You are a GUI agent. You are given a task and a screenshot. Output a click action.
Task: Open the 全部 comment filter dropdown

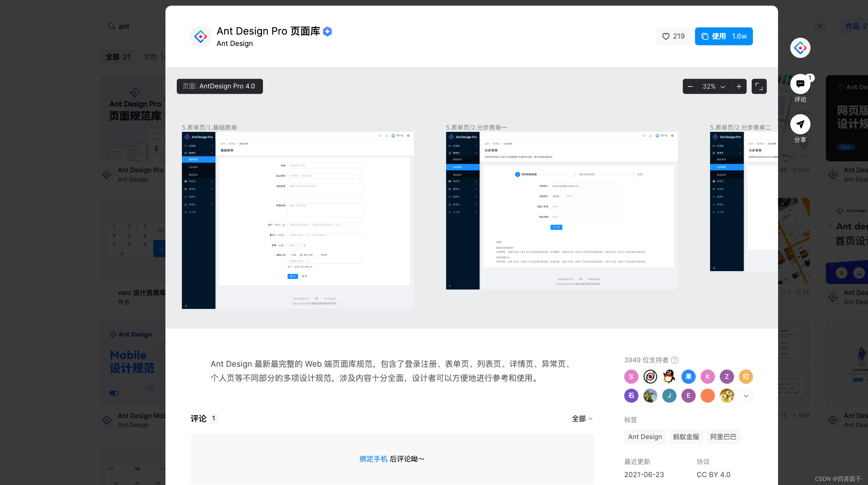tap(582, 419)
